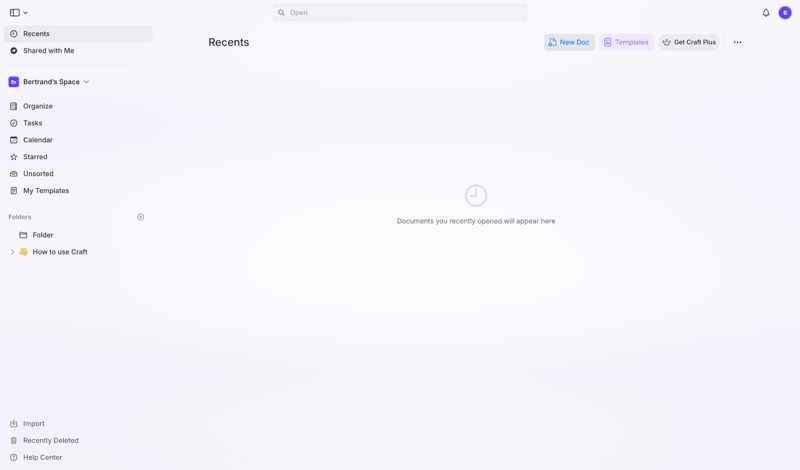Show Starred documents
The image size is (800, 470).
click(x=35, y=157)
